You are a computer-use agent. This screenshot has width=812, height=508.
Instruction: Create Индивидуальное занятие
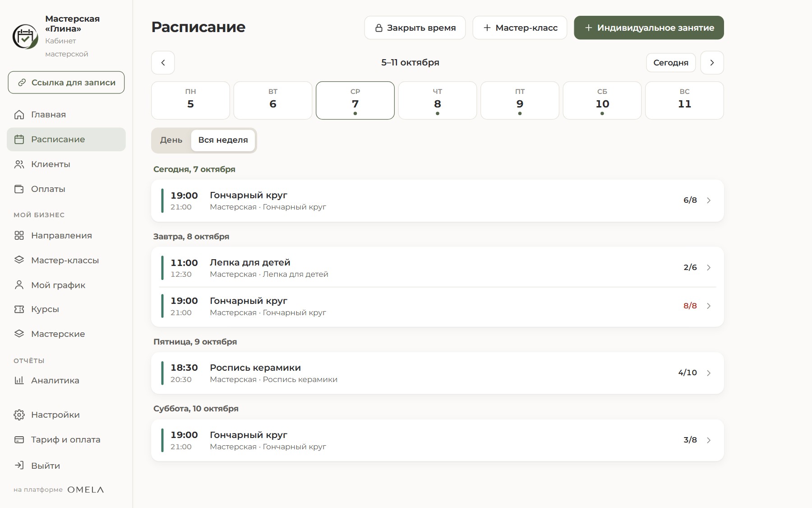click(x=649, y=28)
